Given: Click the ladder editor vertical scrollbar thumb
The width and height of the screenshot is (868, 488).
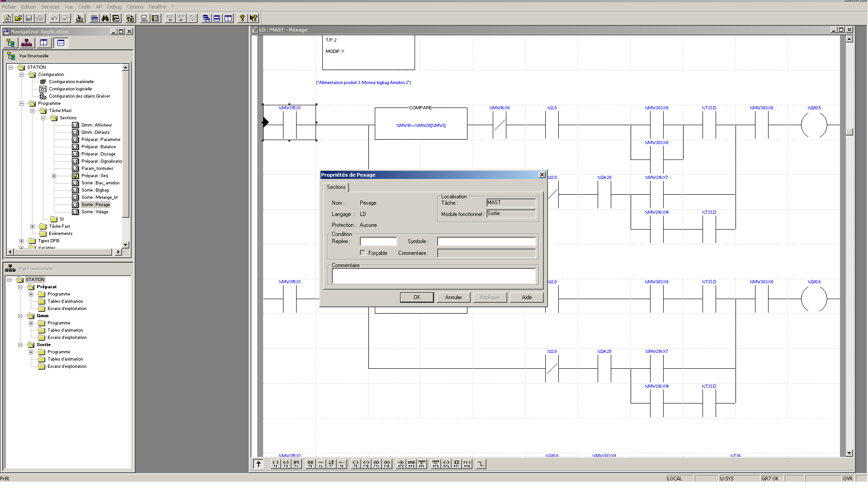Looking at the screenshot, I should click(x=849, y=132).
